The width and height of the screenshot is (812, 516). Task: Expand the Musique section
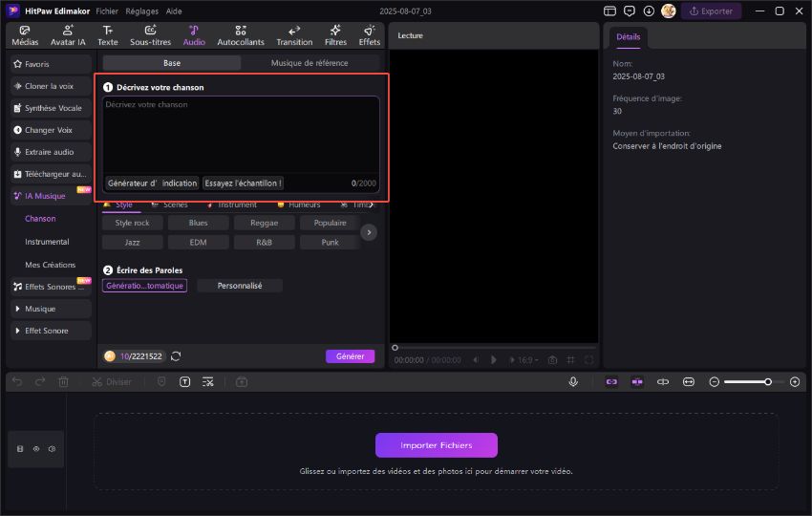[51, 309]
